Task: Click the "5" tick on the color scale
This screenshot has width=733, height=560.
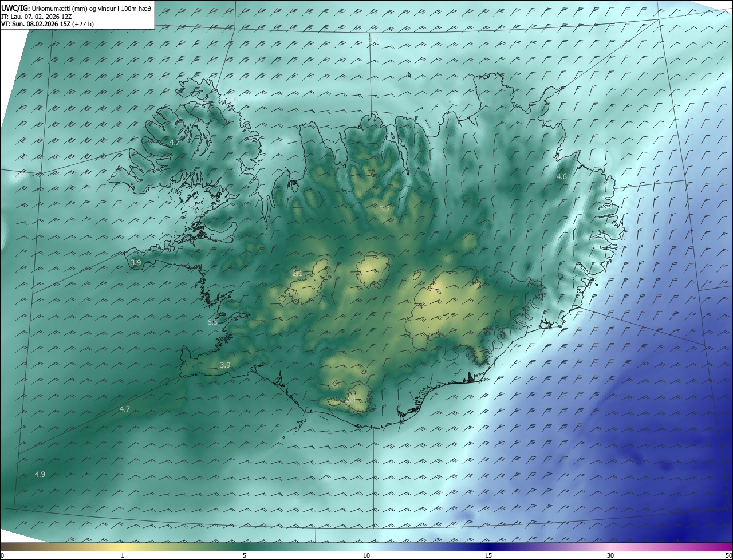Action: click(245, 555)
